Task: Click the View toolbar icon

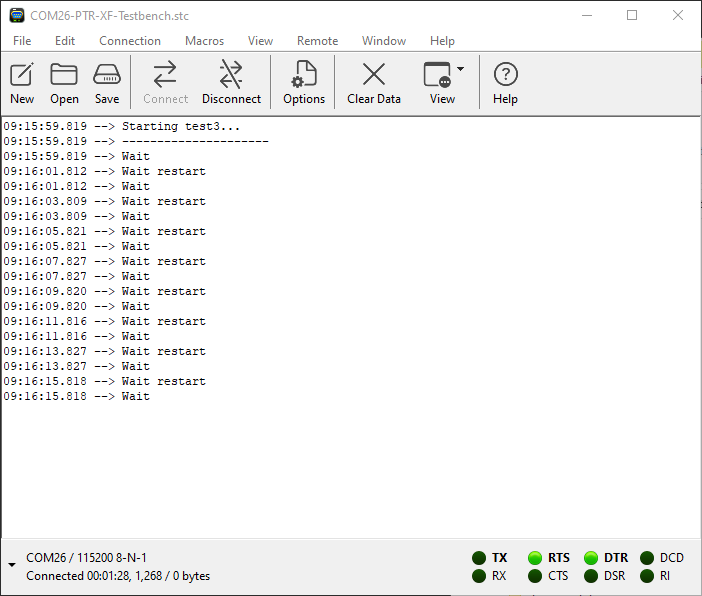Action: (x=438, y=75)
